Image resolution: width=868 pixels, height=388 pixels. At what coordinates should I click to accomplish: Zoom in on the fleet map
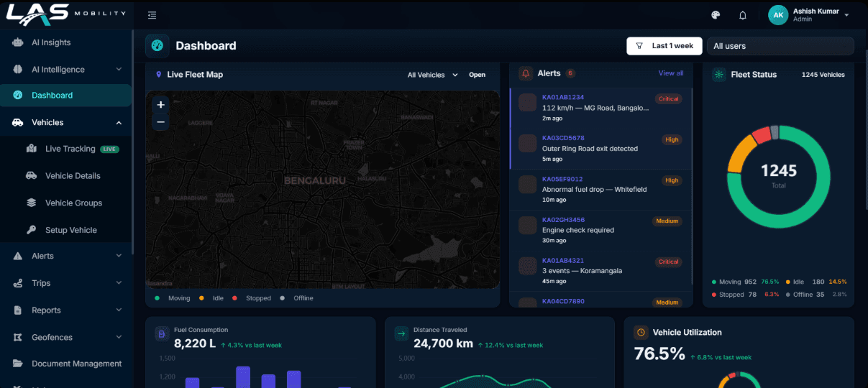(160, 105)
